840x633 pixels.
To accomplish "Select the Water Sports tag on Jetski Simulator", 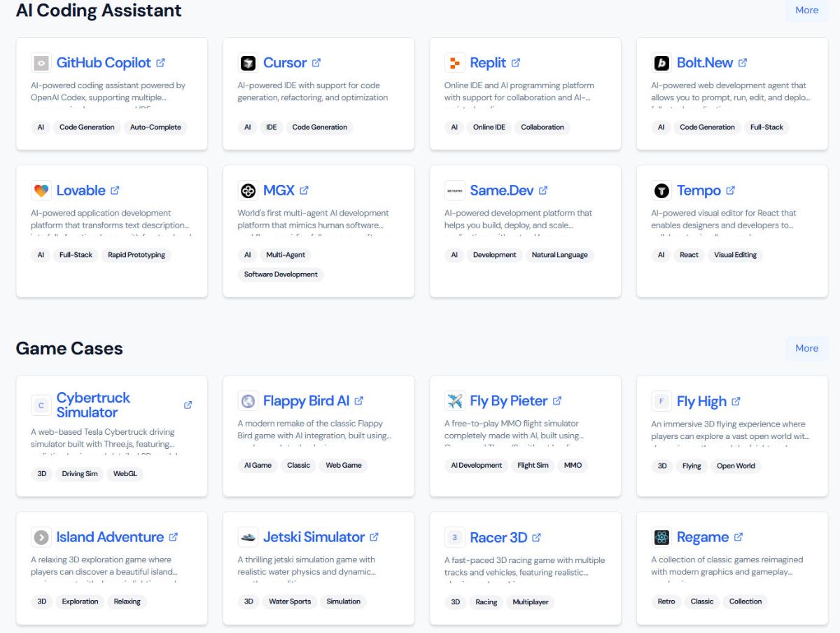I will coord(290,601).
